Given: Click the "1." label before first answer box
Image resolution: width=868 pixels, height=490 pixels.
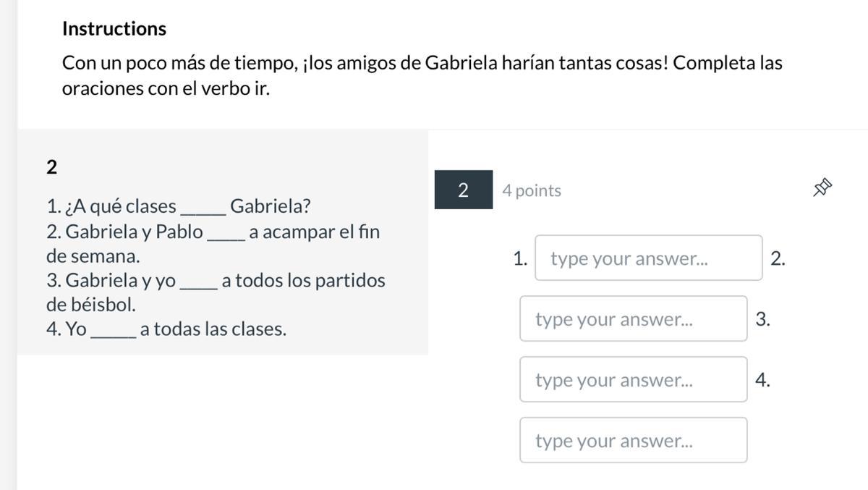Looking at the screenshot, I should tap(520, 258).
